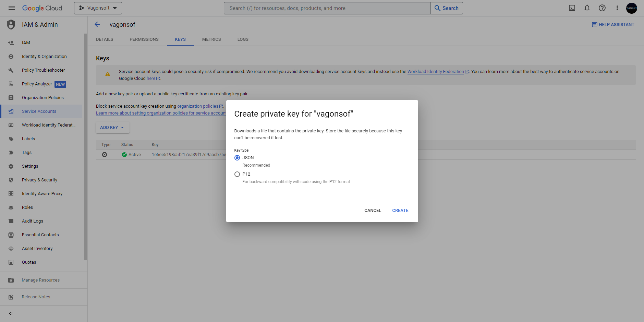Click the Policy Analyzer sidebar icon
This screenshot has width=644, height=322.
click(x=11, y=84)
